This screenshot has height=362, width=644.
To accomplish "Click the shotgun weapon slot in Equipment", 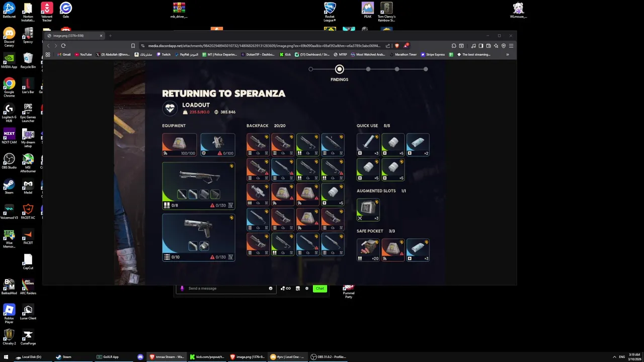I will [x=198, y=186].
